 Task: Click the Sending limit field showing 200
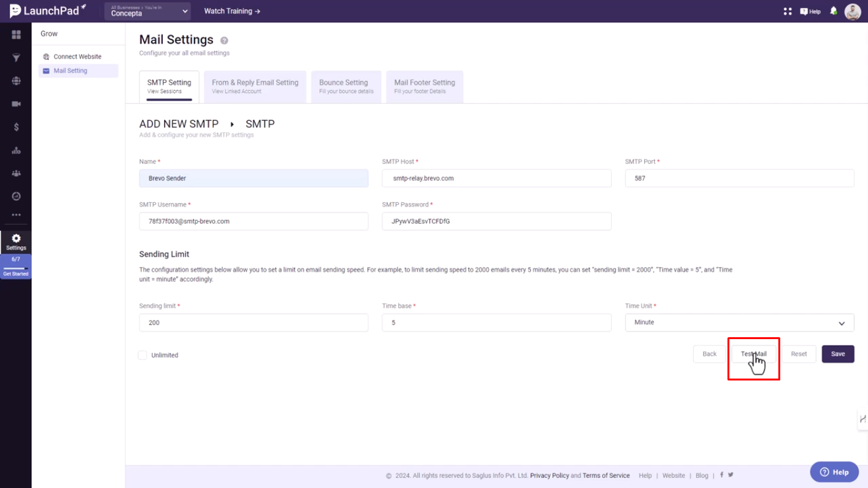pos(254,323)
